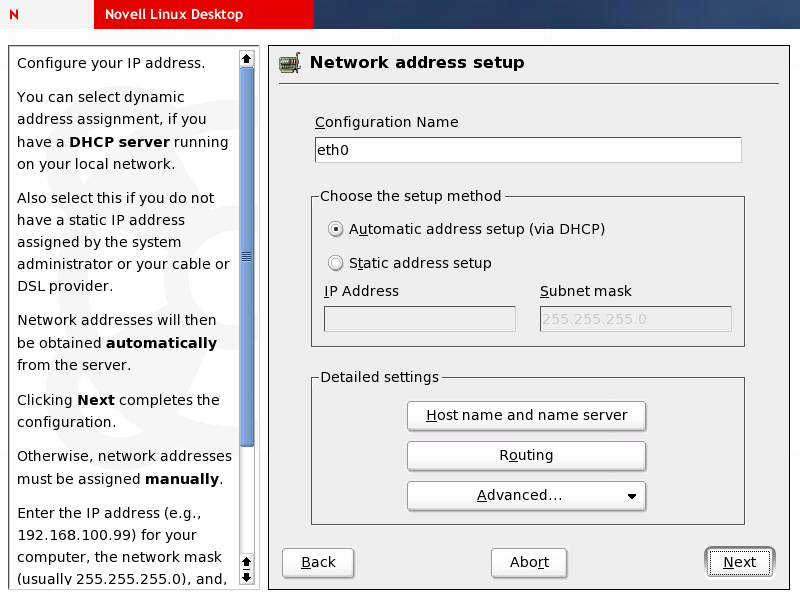
Task: Click the Novell N logo icon
Action: pos(13,15)
